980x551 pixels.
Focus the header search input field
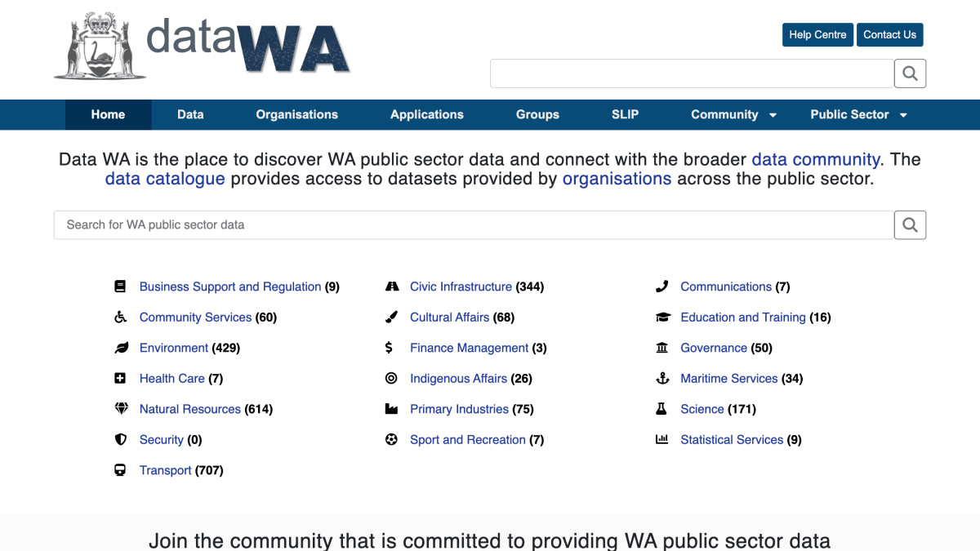(692, 73)
